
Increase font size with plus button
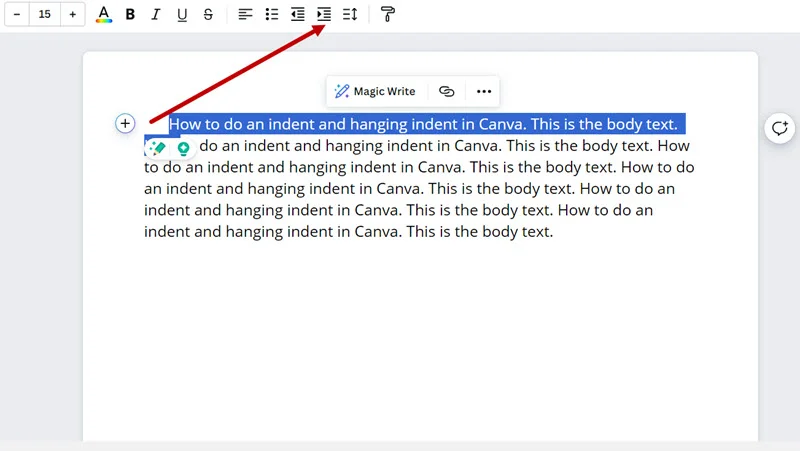pos(72,14)
